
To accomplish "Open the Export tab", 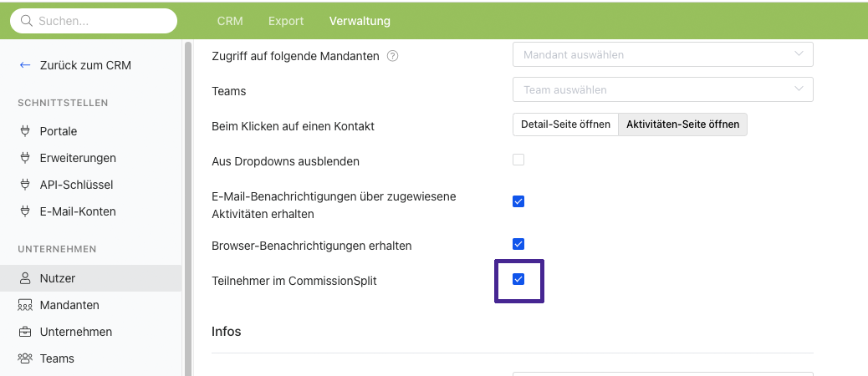I will (286, 21).
